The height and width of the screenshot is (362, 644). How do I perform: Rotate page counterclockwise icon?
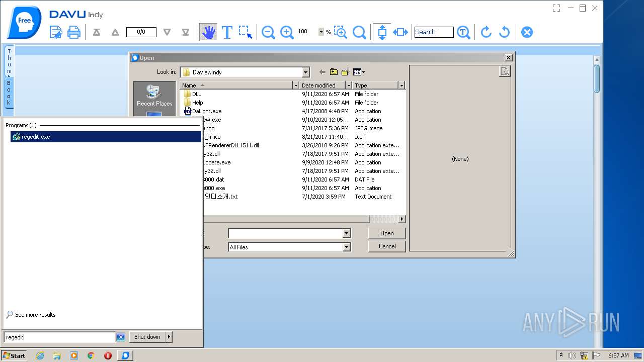(x=504, y=32)
